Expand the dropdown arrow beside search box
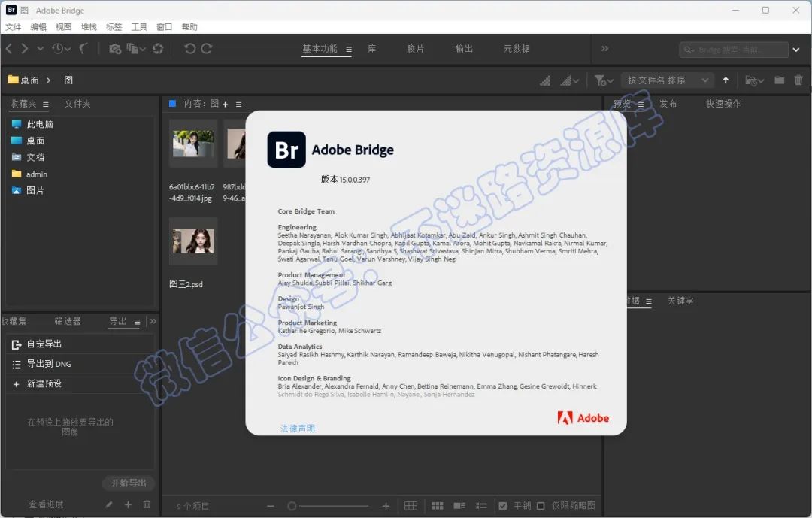Image resolution: width=812 pixels, height=518 pixels. tap(796, 50)
